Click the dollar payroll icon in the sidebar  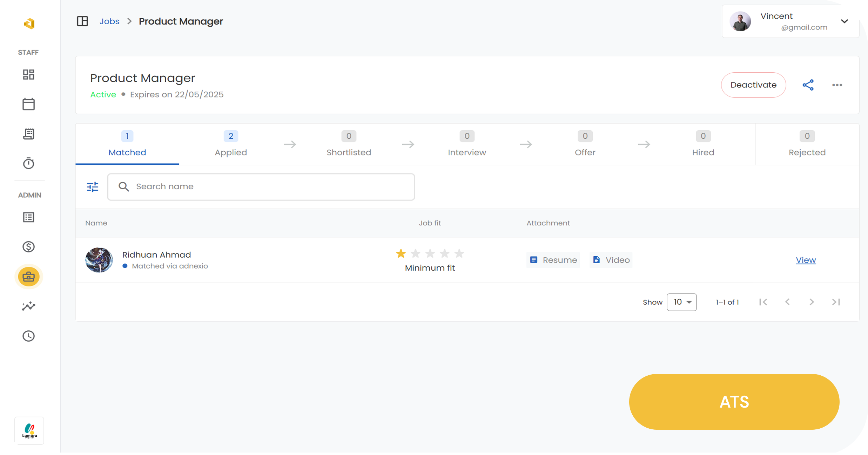point(28,247)
